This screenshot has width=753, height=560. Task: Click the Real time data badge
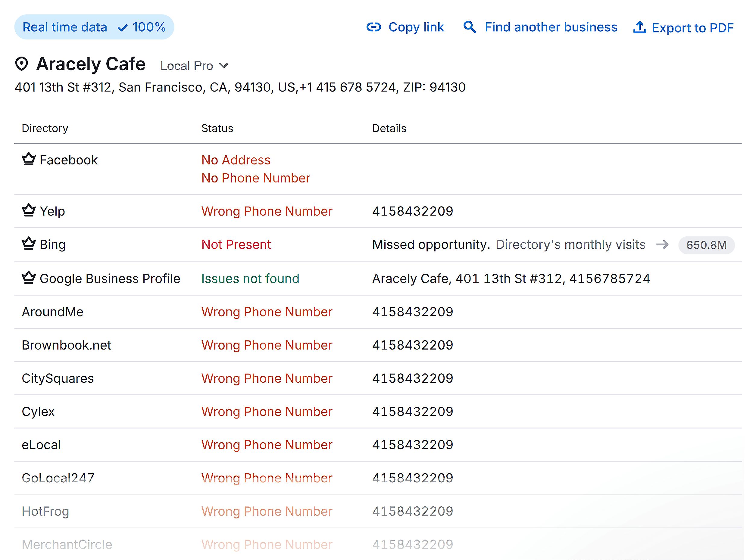click(94, 27)
